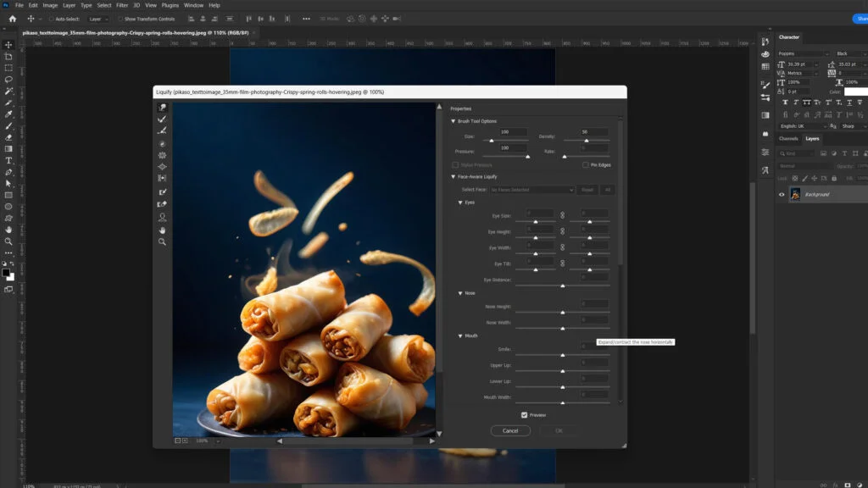Toggle Show Transform Controls checkbox
Screen dimensions: 868x488
[x=120, y=19]
